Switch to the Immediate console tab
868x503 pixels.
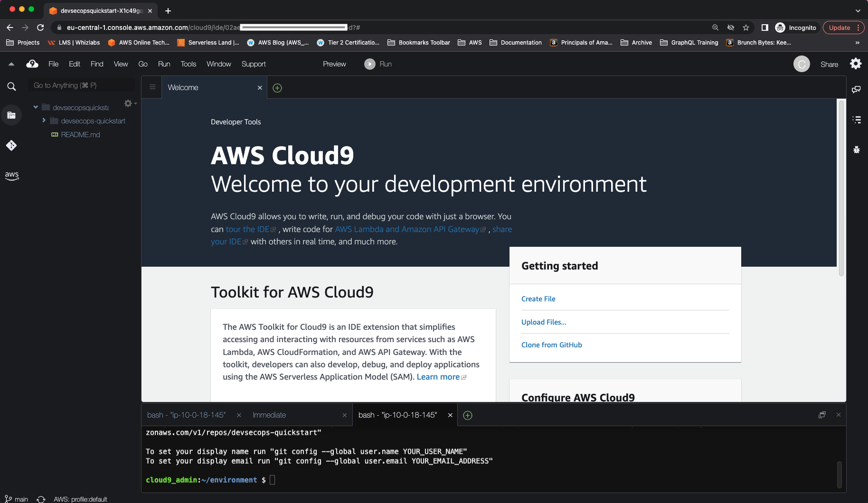pyautogui.click(x=269, y=415)
